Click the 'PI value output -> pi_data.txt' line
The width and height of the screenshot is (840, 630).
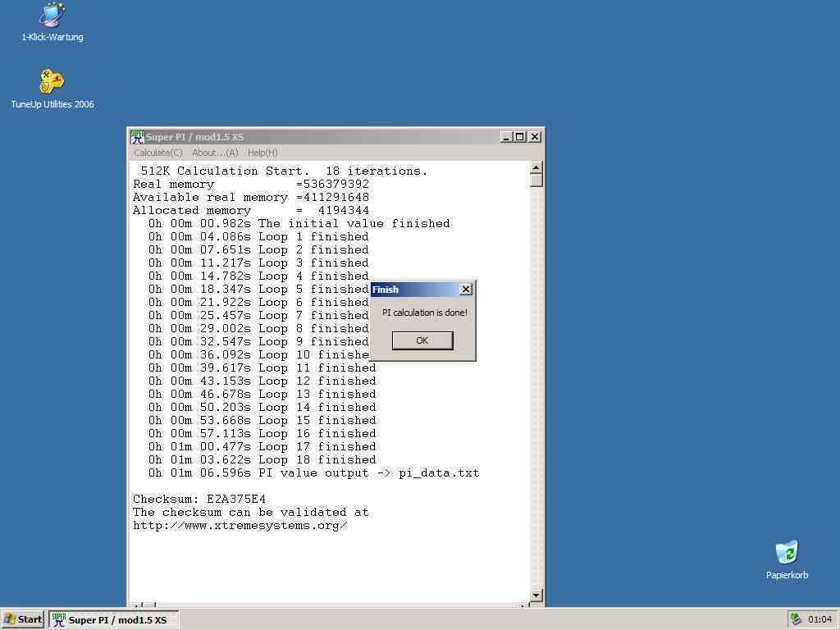click(x=313, y=473)
